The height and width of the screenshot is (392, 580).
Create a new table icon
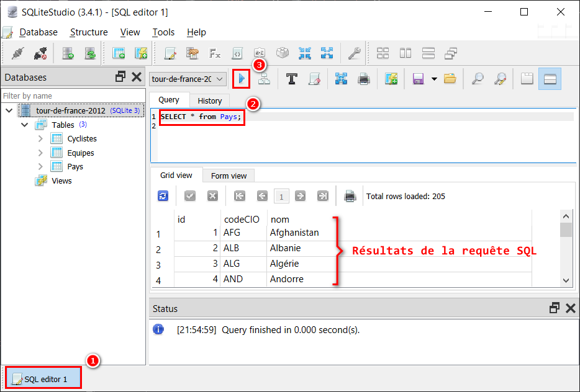pos(119,53)
